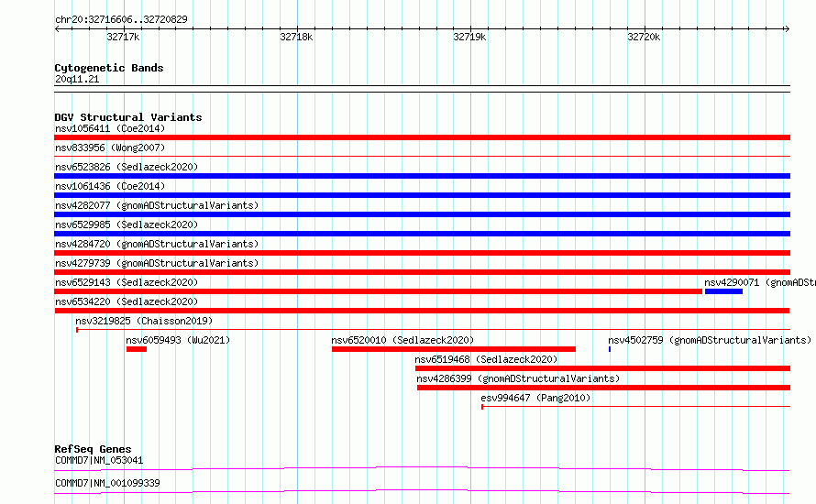This screenshot has height=504, width=816.
Task: Click the chr20:32716606..32720829 coordinate label
Action: click(x=121, y=19)
